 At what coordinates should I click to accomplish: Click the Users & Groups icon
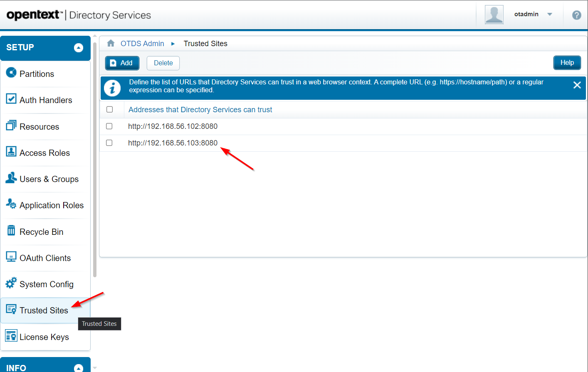click(x=11, y=178)
